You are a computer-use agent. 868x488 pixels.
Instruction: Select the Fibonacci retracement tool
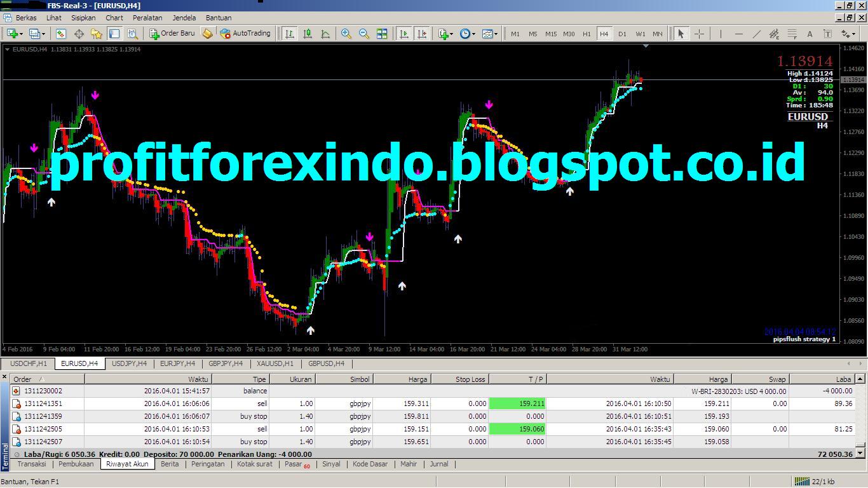tap(792, 34)
